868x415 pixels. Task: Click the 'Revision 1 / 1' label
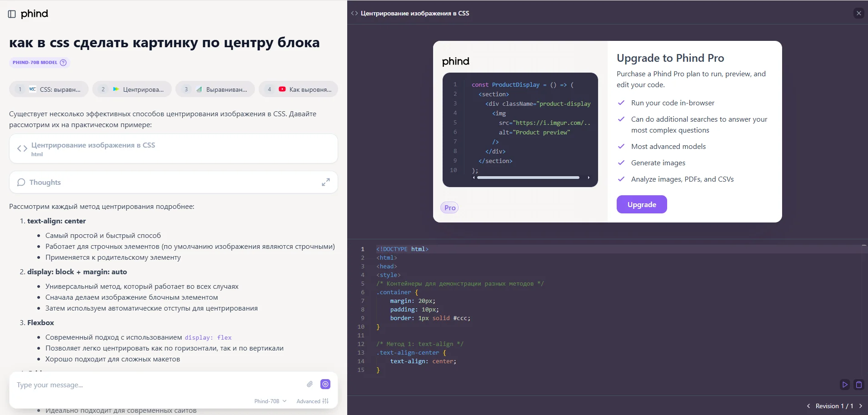pyautogui.click(x=834, y=406)
